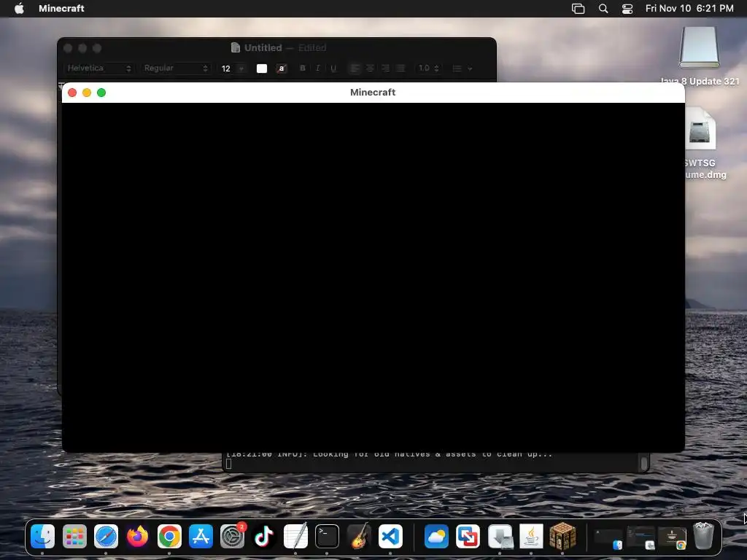Click the date and time in menu bar
The height and width of the screenshot is (560, 747).
click(x=689, y=8)
